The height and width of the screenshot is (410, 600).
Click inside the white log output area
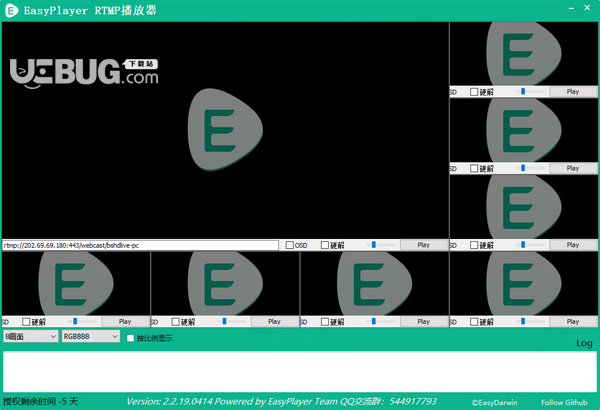click(300, 371)
